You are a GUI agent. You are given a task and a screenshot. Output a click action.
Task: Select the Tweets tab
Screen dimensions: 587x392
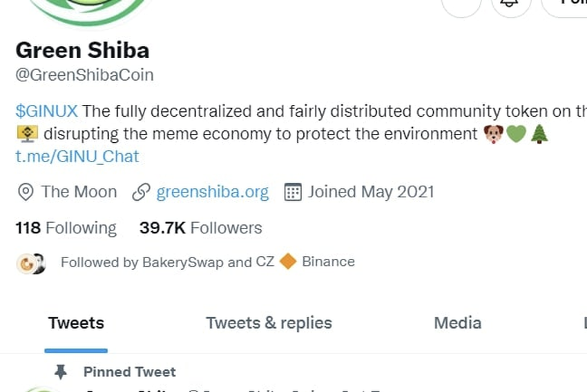(76, 323)
